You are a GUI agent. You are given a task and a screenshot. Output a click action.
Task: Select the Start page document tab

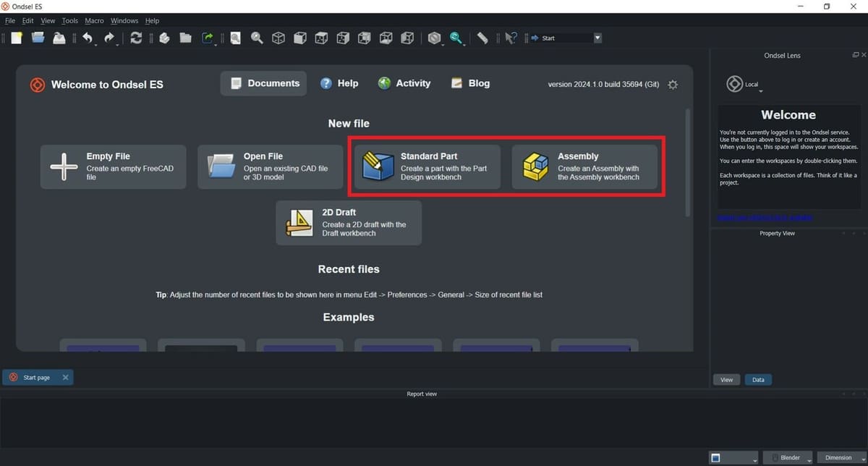point(38,377)
